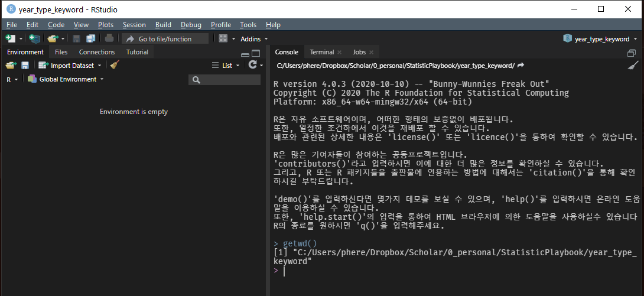Open the Build menu
Screen dimensions: 644x296
point(164,25)
